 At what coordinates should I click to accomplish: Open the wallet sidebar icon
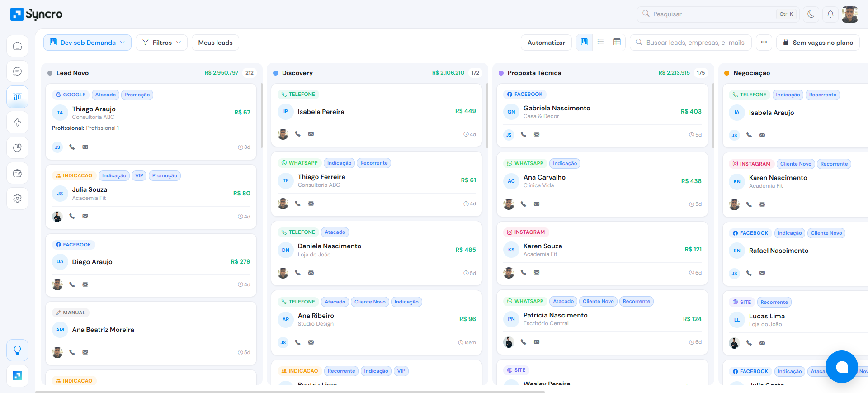tap(17, 173)
